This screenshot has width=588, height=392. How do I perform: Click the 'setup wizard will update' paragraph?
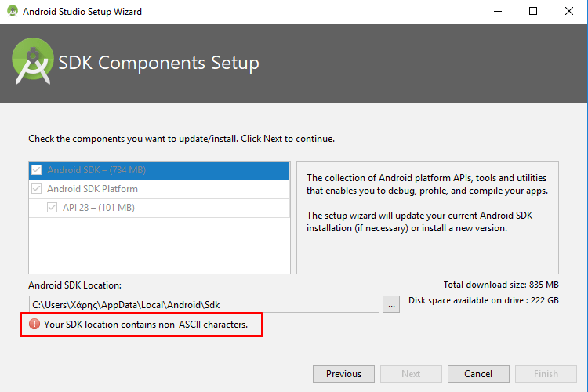point(419,222)
